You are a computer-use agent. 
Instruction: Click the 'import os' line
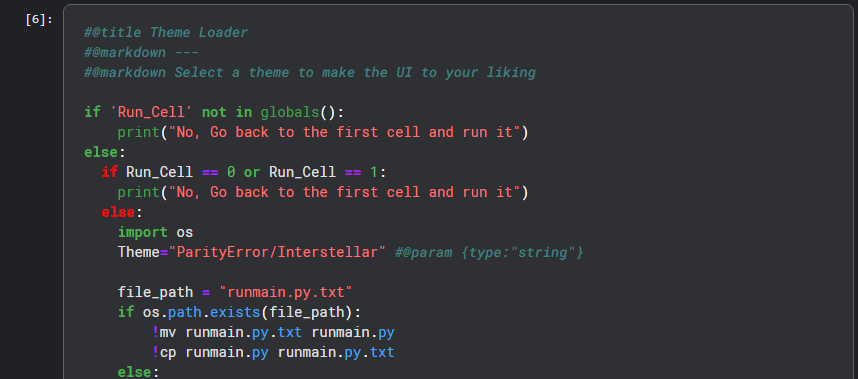coord(155,232)
